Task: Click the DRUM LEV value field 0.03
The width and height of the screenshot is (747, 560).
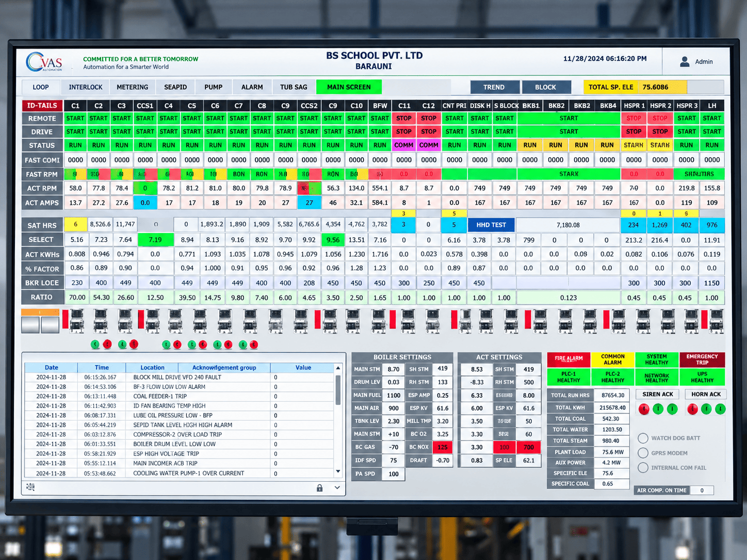Action: [x=394, y=382]
